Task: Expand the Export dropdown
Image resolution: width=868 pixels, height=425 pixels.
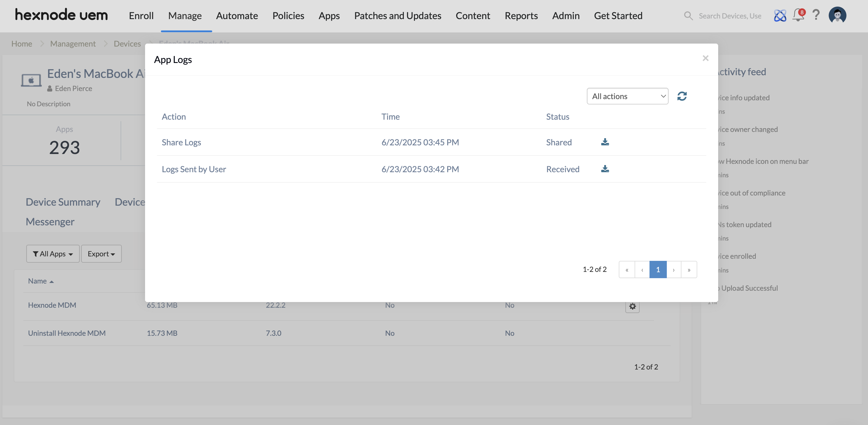Action: (x=101, y=253)
